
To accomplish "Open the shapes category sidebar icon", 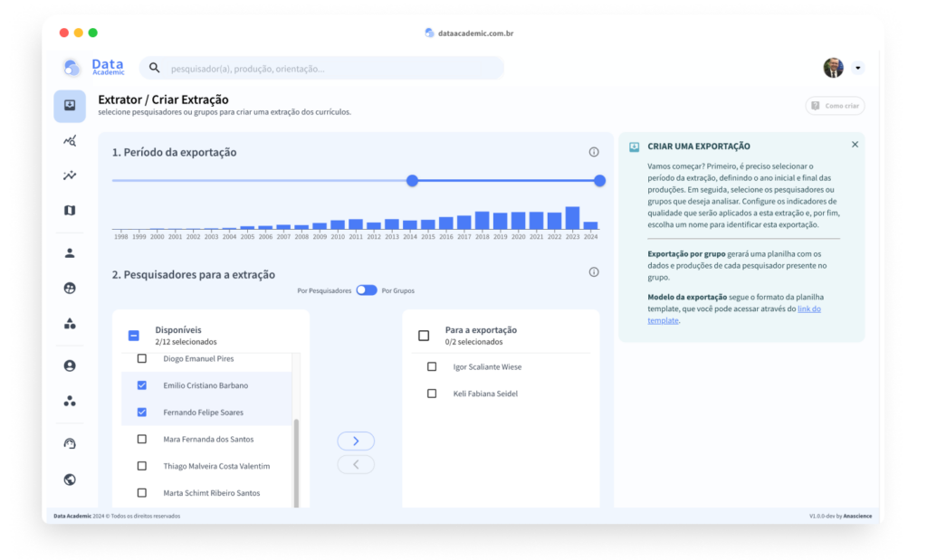I will click(x=70, y=323).
